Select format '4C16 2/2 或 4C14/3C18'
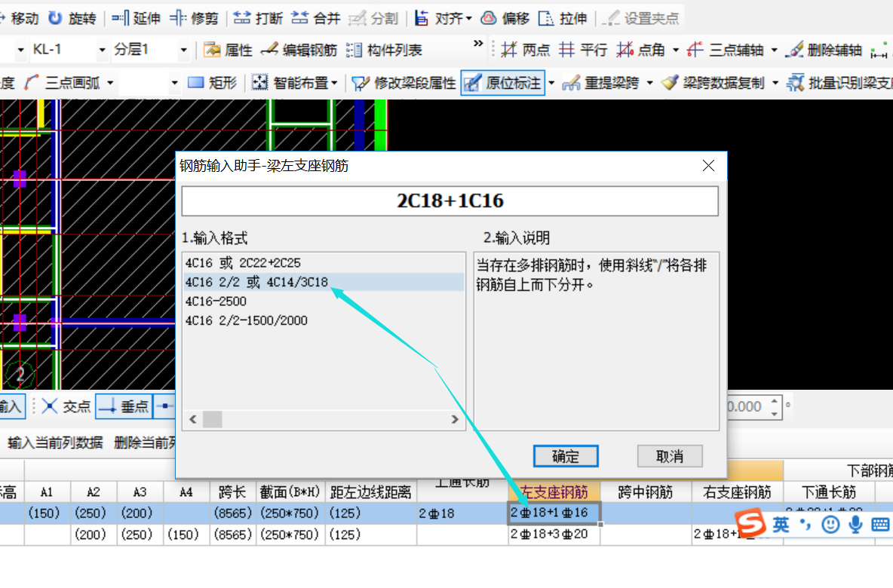The height and width of the screenshot is (588, 893). [x=324, y=282]
